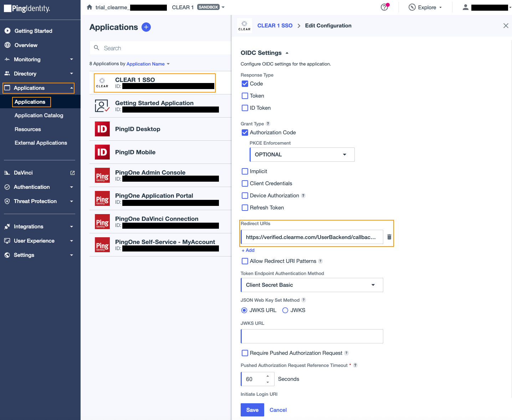Screen dimensions: 512x420
Task: Click the PingID Desktop app icon
Action: pos(102,129)
